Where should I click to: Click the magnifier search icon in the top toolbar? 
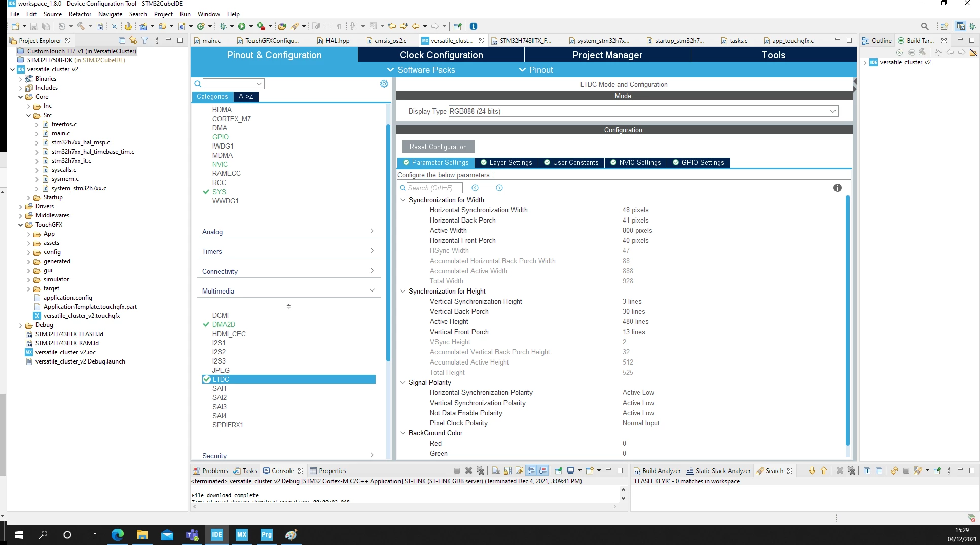(925, 26)
